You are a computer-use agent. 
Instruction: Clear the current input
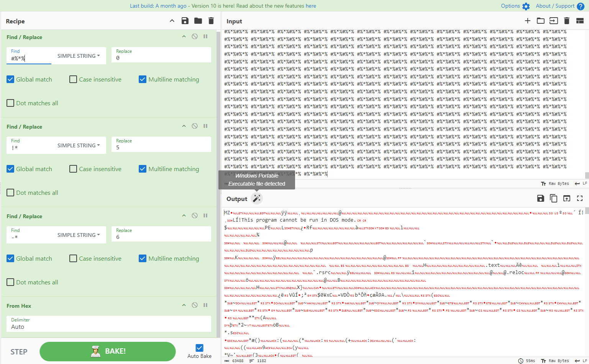(x=567, y=21)
